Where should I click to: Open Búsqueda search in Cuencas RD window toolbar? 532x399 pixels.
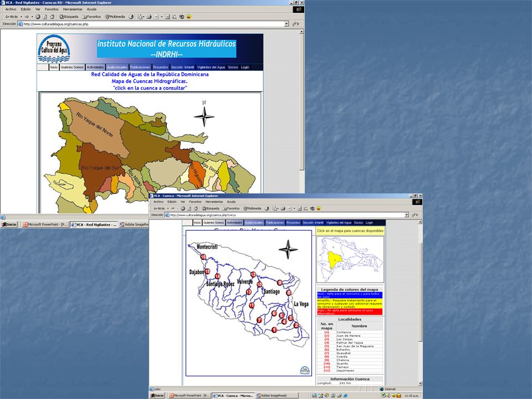69,17
